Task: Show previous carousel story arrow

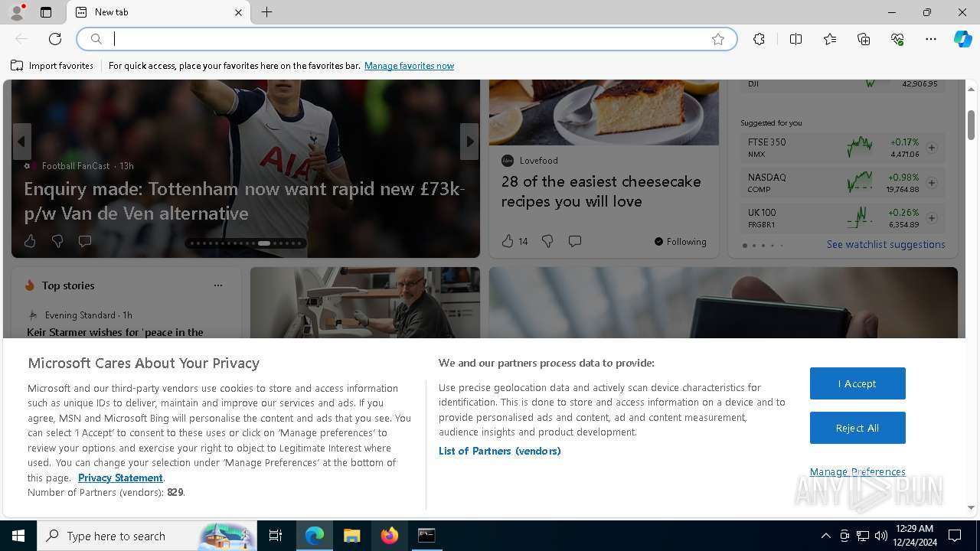Action: (x=21, y=142)
